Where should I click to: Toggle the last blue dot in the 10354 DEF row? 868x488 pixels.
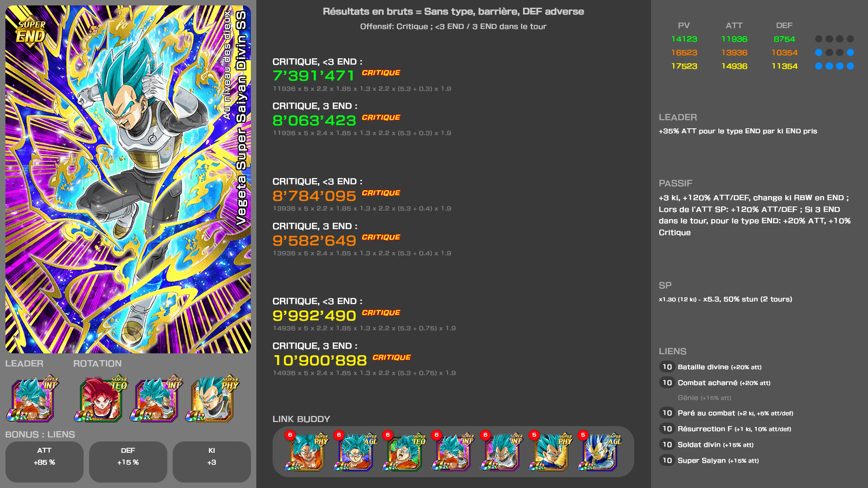[x=850, y=52]
